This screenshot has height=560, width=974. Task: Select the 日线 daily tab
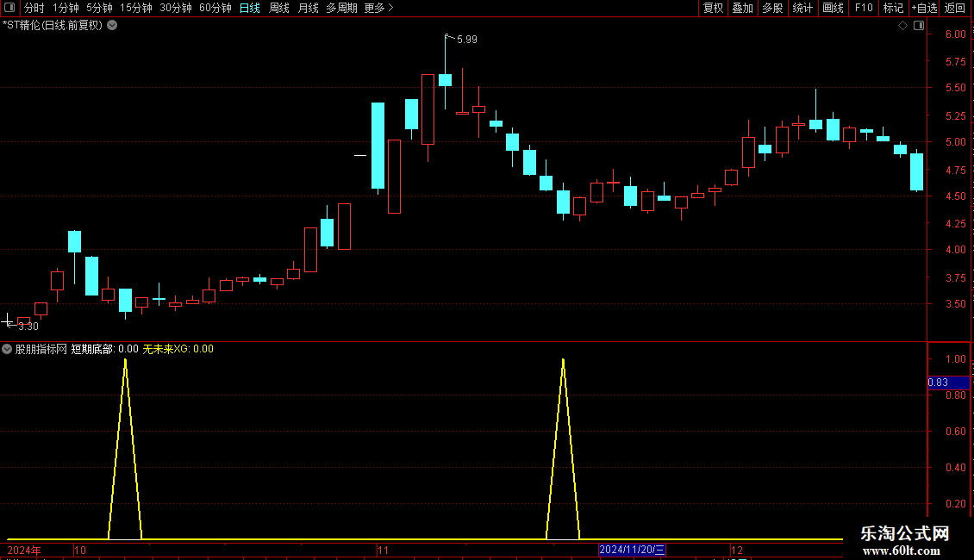[x=250, y=8]
